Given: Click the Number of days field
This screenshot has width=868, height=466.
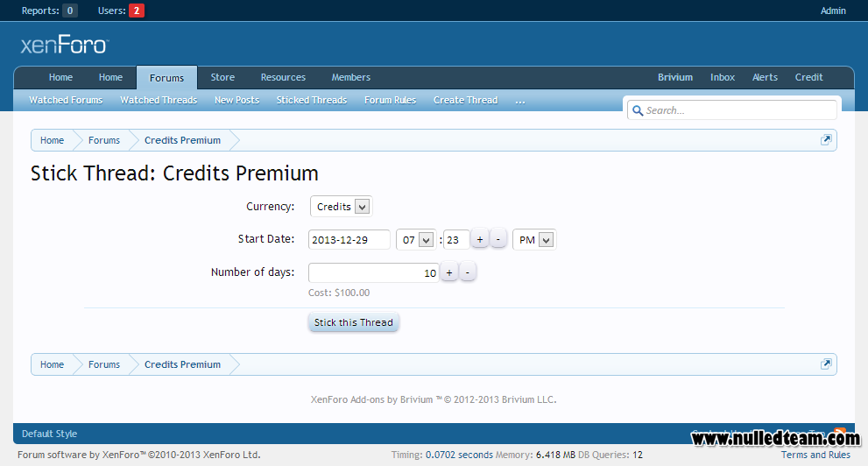Looking at the screenshot, I should [x=374, y=272].
